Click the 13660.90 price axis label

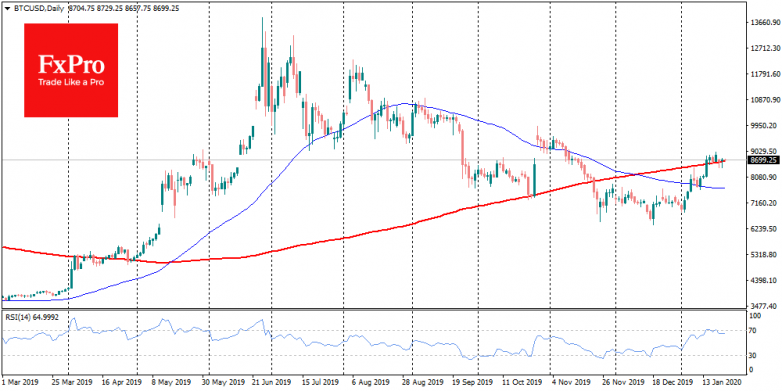(x=764, y=22)
